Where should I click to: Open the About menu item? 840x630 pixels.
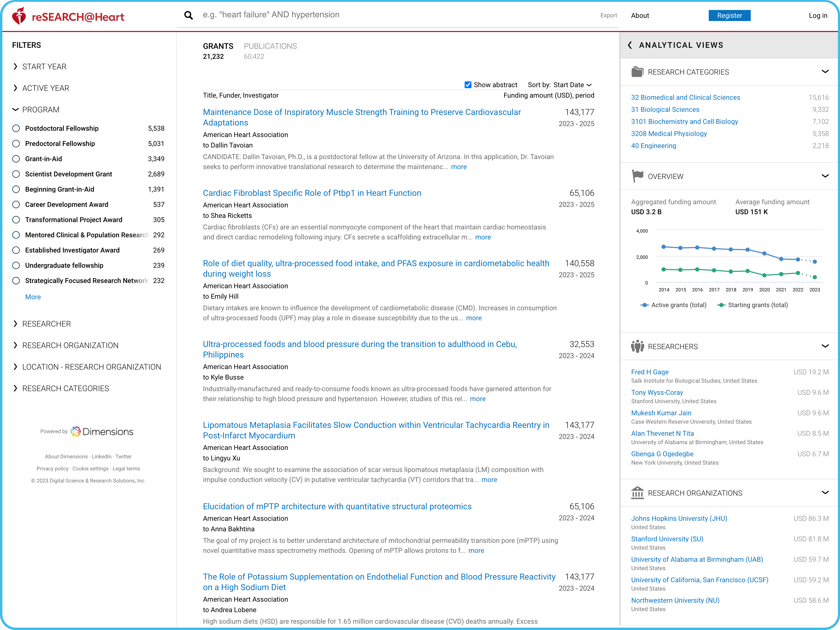coord(640,15)
